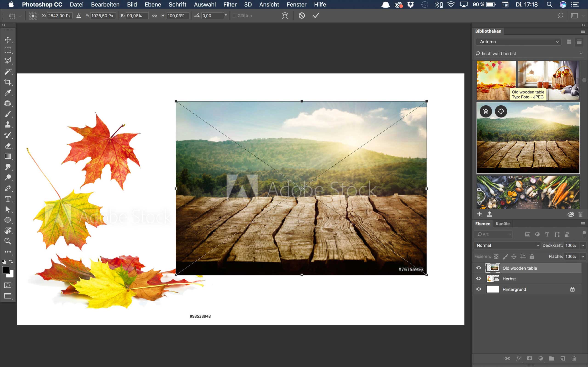Select the Crop tool
Image resolution: width=588 pixels, height=367 pixels.
click(x=8, y=82)
